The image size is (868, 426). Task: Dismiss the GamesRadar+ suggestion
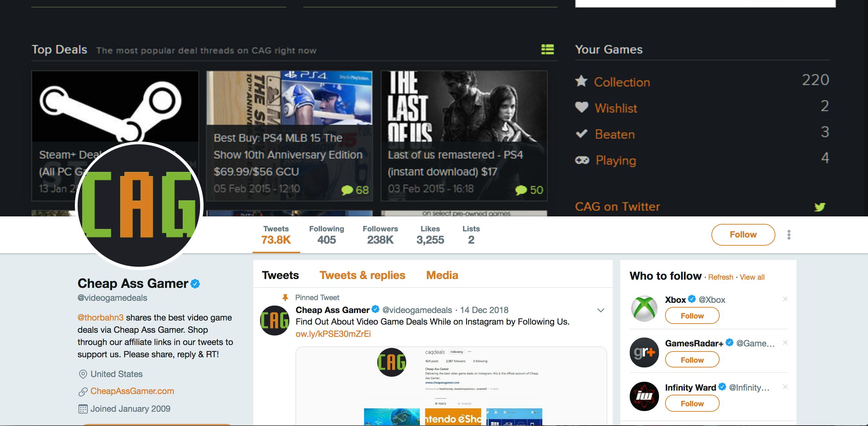point(785,343)
